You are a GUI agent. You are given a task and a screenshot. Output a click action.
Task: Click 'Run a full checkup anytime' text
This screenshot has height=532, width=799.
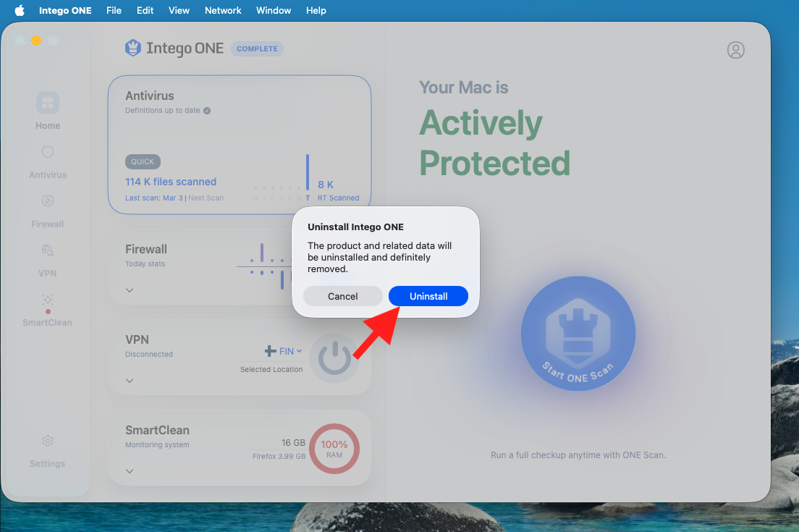click(578, 455)
